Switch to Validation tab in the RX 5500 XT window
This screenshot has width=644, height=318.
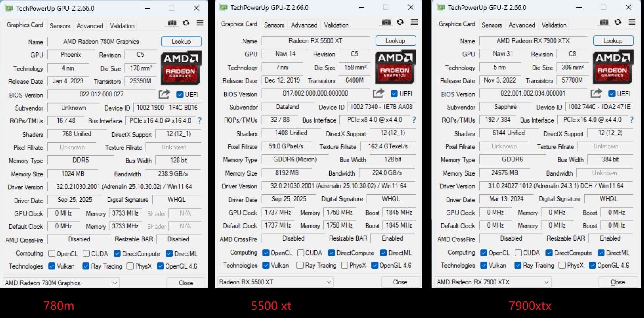[x=336, y=25]
